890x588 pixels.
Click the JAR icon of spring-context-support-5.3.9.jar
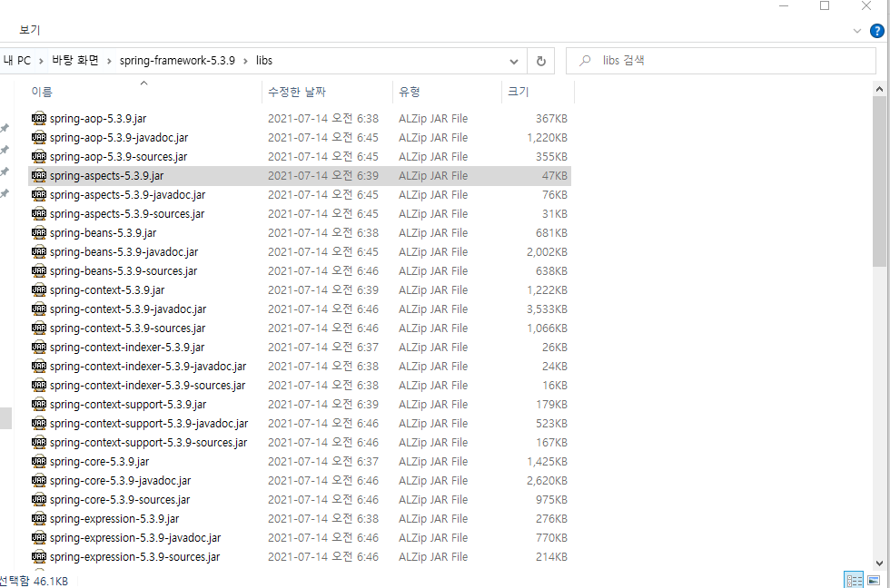(38, 405)
